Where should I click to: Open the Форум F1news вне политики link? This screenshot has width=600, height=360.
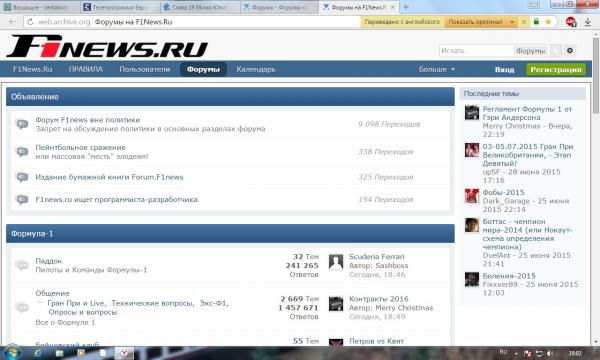tap(88, 120)
